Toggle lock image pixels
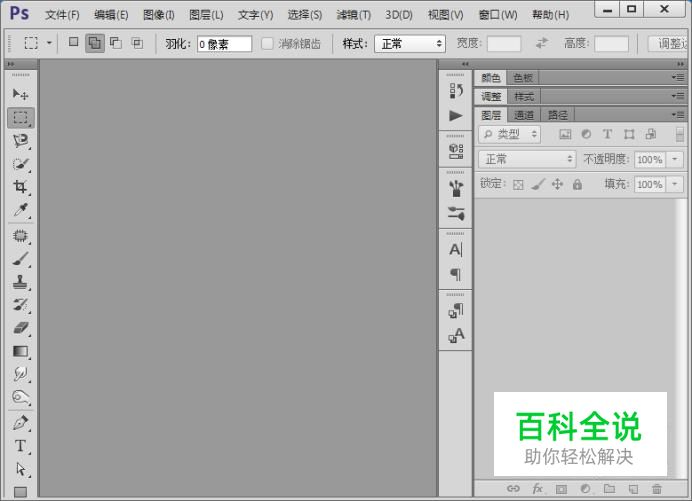The image size is (692, 501). point(538,184)
